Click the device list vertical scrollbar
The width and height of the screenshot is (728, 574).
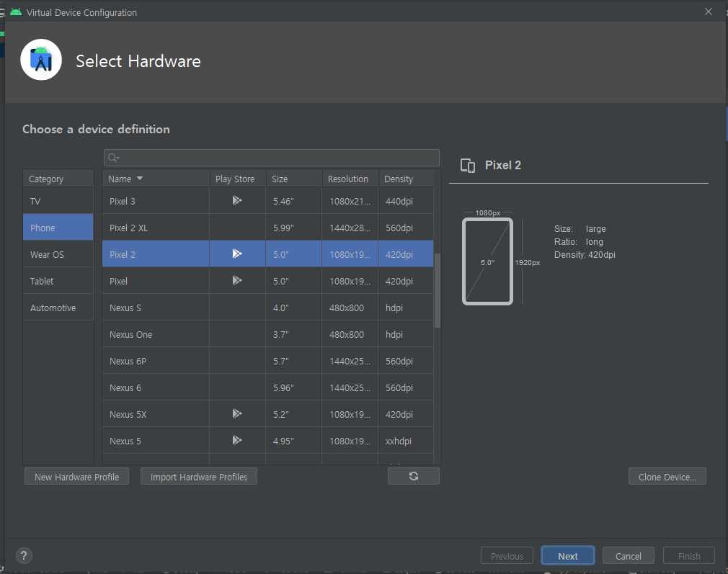[437, 290]
